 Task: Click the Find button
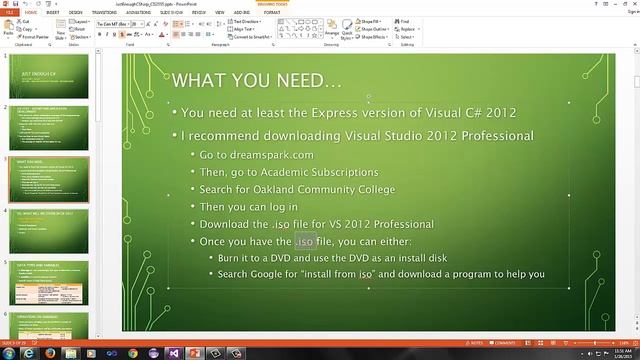402,21
